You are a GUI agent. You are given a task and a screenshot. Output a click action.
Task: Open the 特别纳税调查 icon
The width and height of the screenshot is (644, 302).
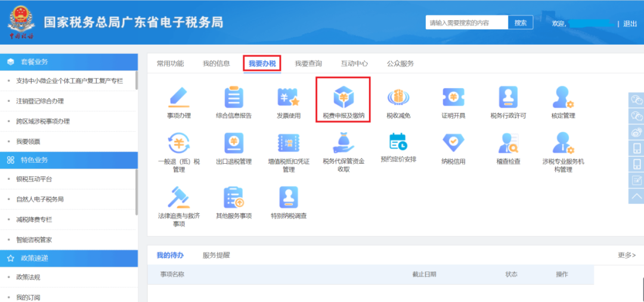(289, 197)
